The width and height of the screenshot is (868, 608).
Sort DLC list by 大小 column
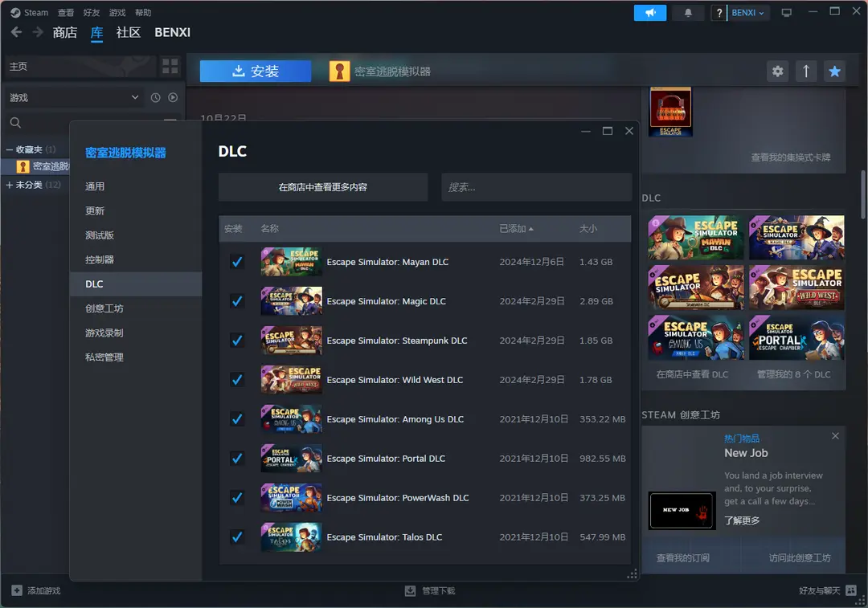tap(588, 228)
